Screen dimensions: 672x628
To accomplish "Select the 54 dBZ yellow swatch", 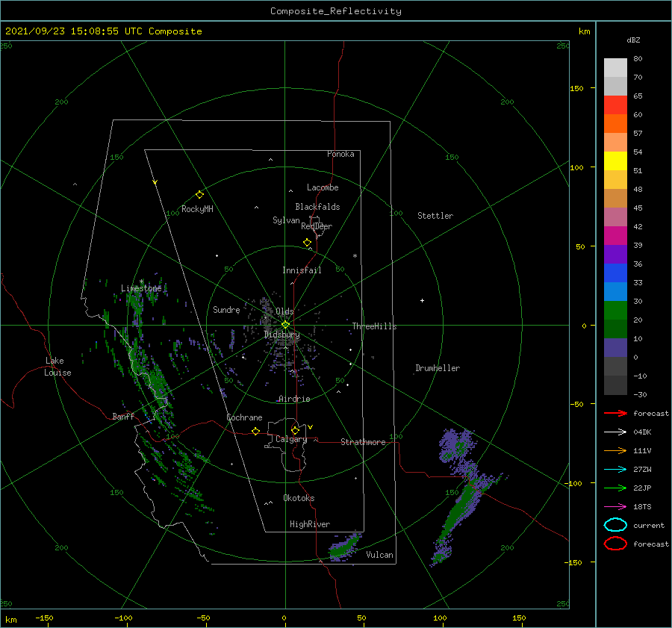I will (x=615, y=161).
